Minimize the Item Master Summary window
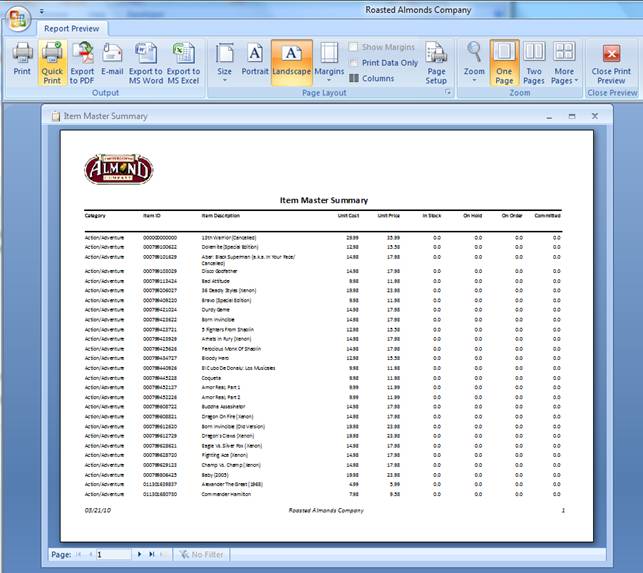 (x=549, y=116)
